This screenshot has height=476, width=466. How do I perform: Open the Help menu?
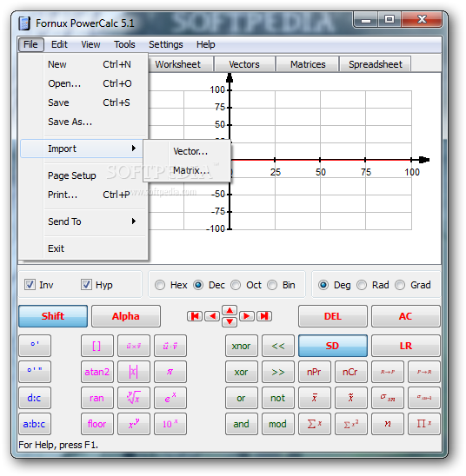[x=206, y=44]
